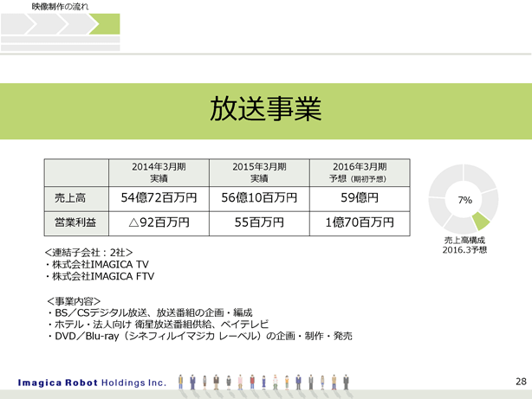Click the 放送事業 slide title
532x399 pixels.
[266, 109]
